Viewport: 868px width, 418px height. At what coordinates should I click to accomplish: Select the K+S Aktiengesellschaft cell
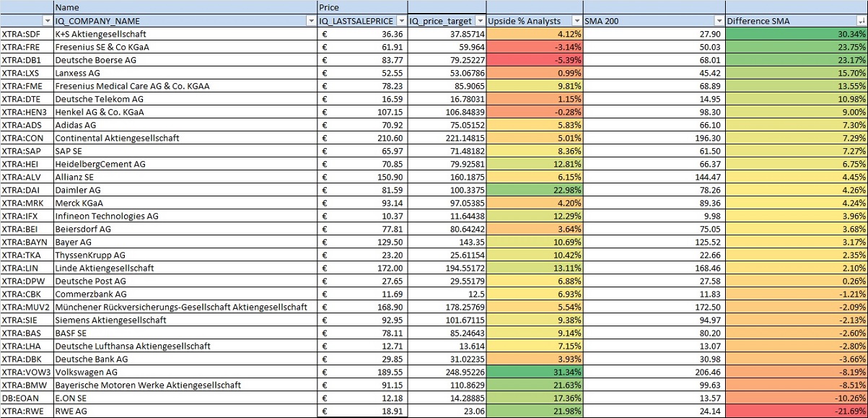click(185, 34)
